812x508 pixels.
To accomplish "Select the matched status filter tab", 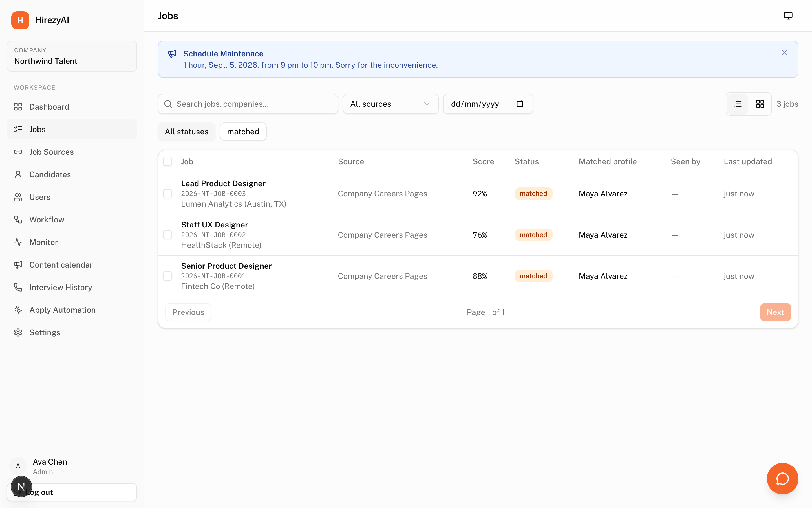I will pos(243,132).
